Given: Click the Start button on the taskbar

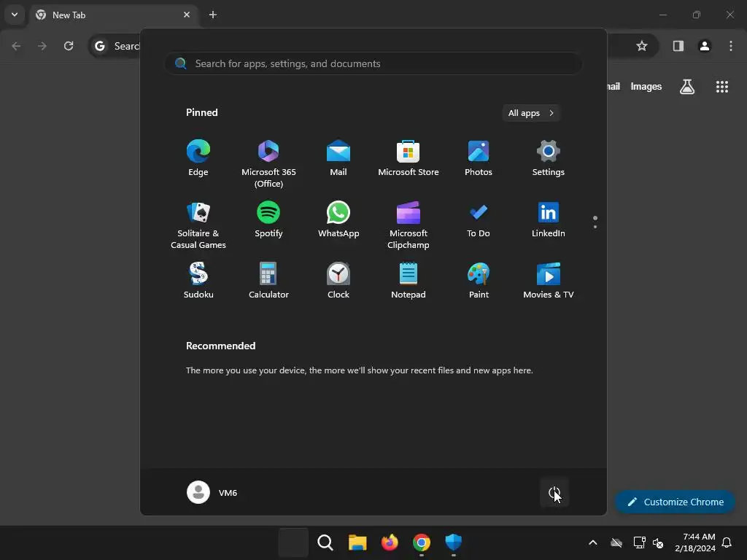Looking at the screenshot, I should pyautogui.click(x=293, y=542).
